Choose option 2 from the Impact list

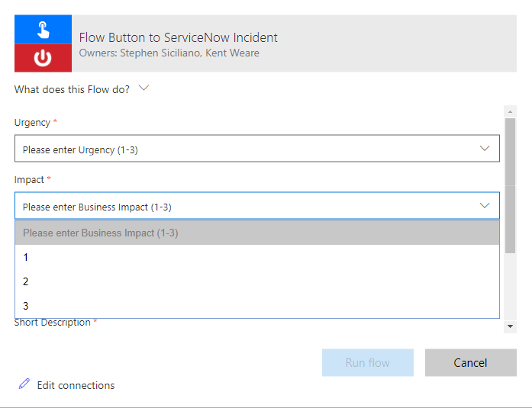pos(26,281)
